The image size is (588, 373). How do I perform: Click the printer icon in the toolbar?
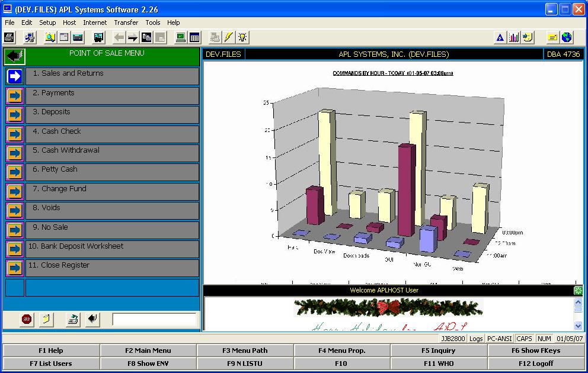click(x=9, y=37)
